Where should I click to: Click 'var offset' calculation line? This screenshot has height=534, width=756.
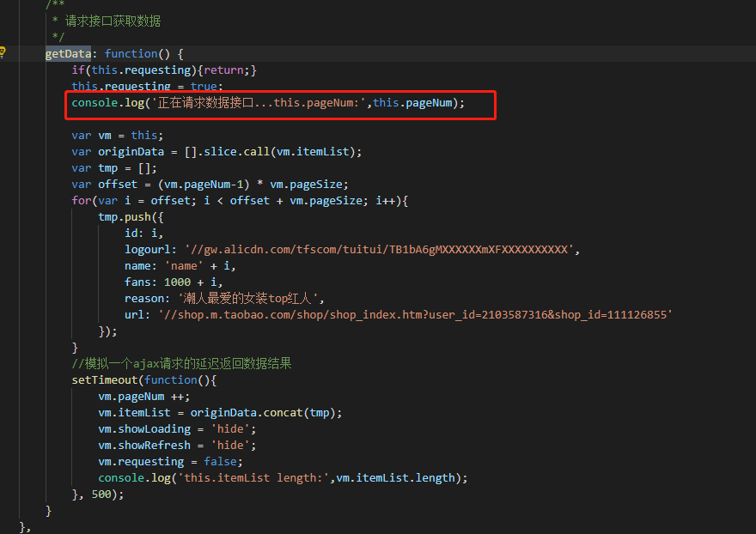[210, 185]
